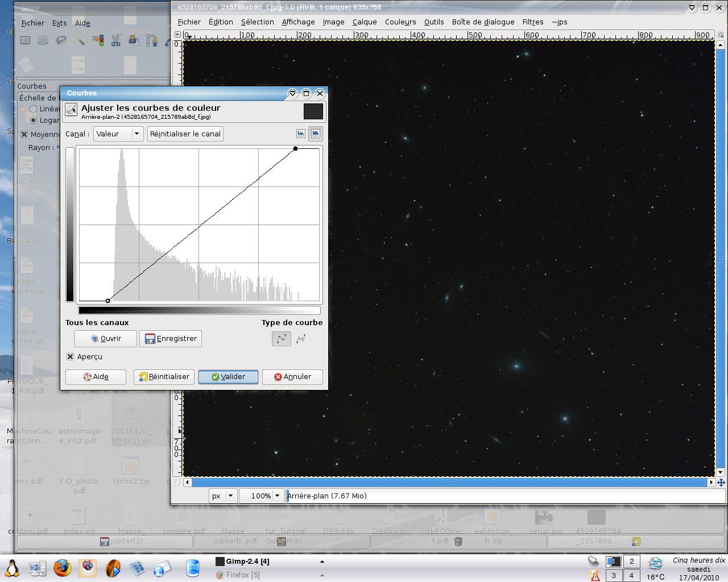Click the Valider button
The width and height of the screenshot is (728, 582).
[228, 377]
